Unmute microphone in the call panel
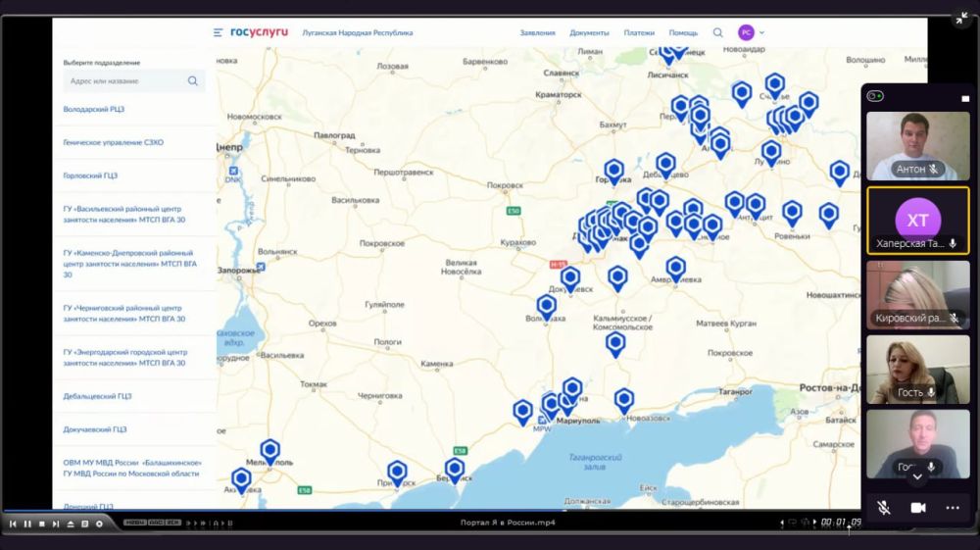The height and width of the screenshot is (550, 980). [883, 508]
